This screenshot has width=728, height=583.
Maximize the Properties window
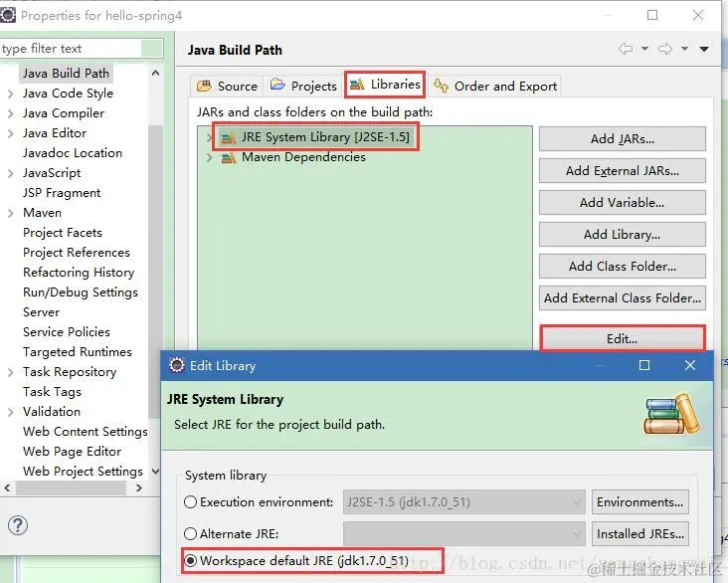652,15
